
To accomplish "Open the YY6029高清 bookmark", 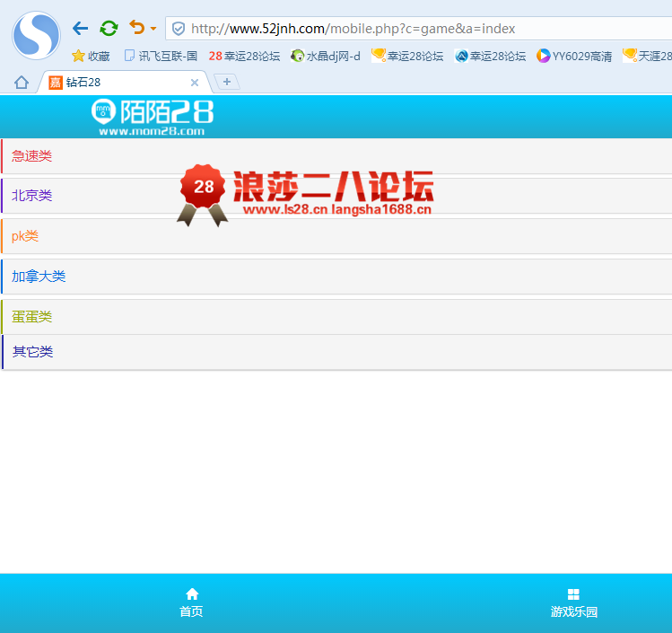I will (x=574, y=56).
